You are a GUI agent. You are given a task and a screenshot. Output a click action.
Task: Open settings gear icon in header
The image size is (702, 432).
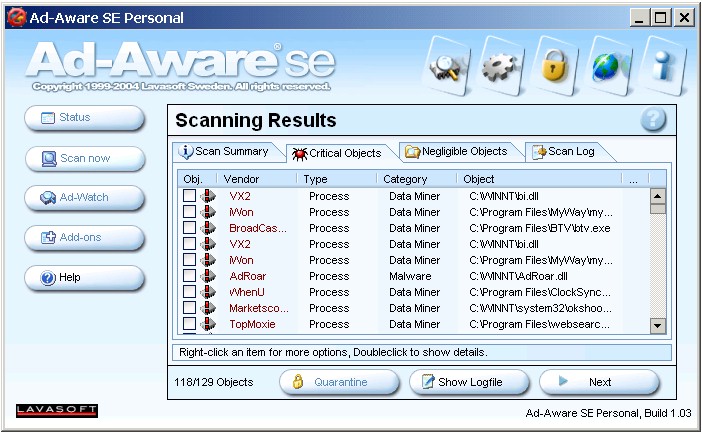502,67
